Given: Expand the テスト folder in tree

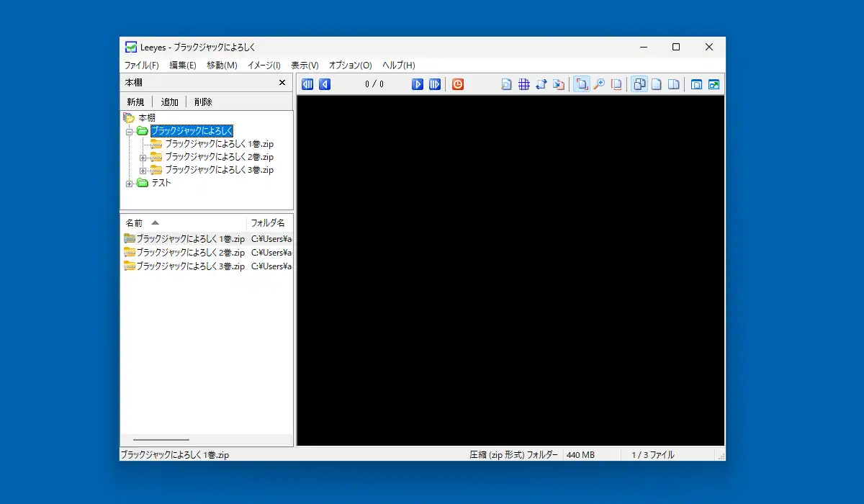Looking at the screenshot, I should (x=130, y=183).
